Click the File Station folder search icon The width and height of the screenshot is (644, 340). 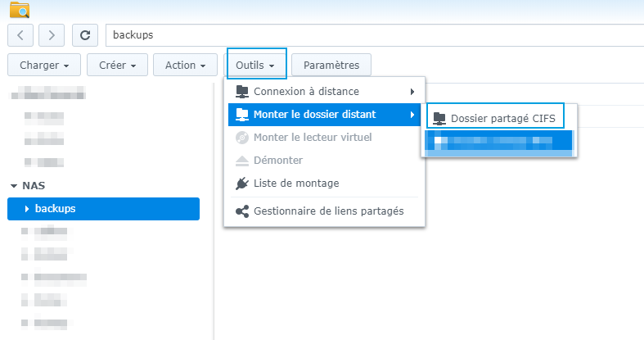click(19, 9)
